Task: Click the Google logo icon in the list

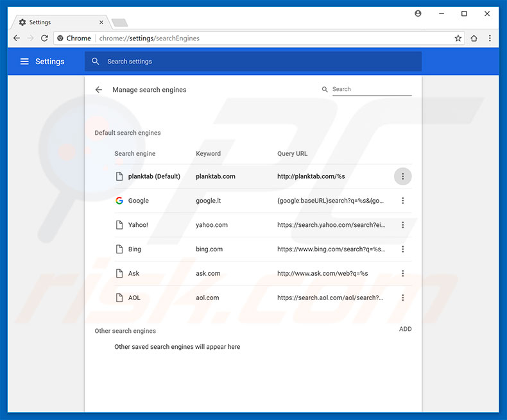Action: tap(119, 201)
